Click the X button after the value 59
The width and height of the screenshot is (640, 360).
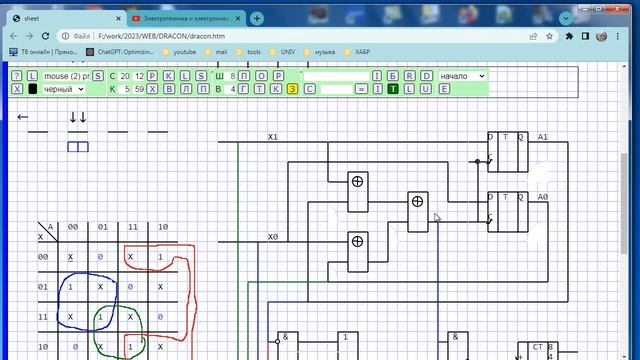[x=152, y=89]
